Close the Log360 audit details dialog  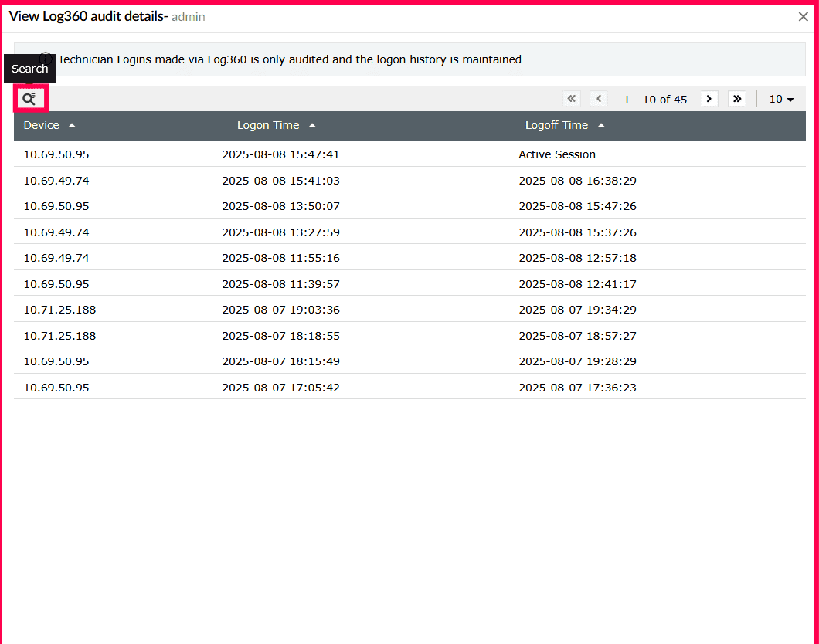tap(804, 17)
